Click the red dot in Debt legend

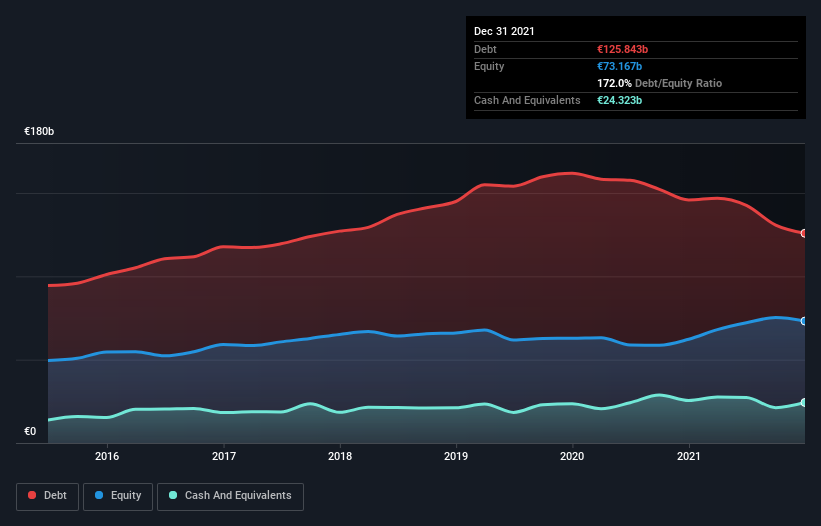32,495
